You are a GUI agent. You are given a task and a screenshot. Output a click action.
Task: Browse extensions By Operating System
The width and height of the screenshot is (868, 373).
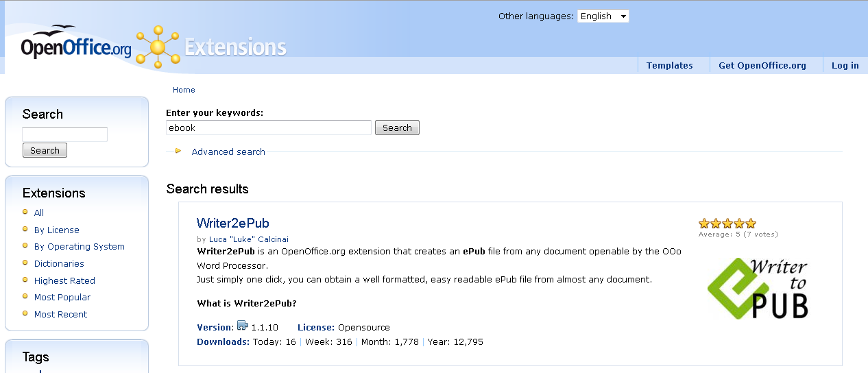coord(79,247)
